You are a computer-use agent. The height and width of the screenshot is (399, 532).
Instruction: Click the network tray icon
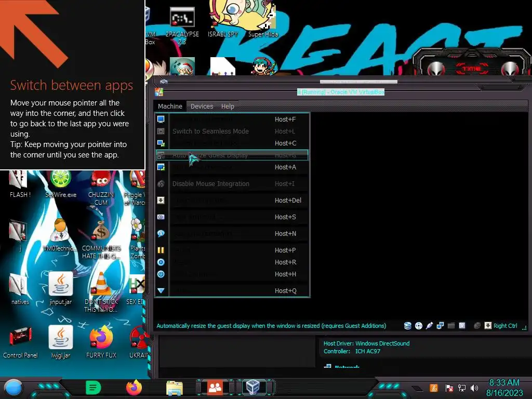[462, 388]
